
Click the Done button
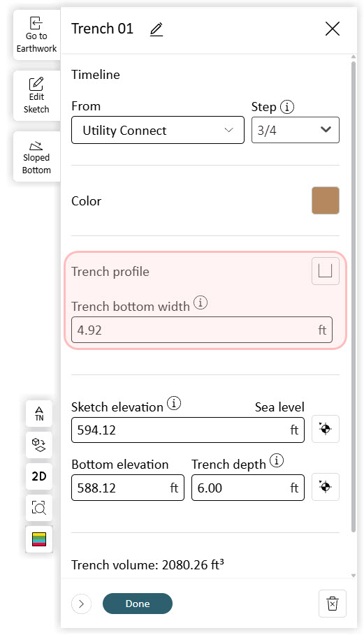(x=138, y=604)
